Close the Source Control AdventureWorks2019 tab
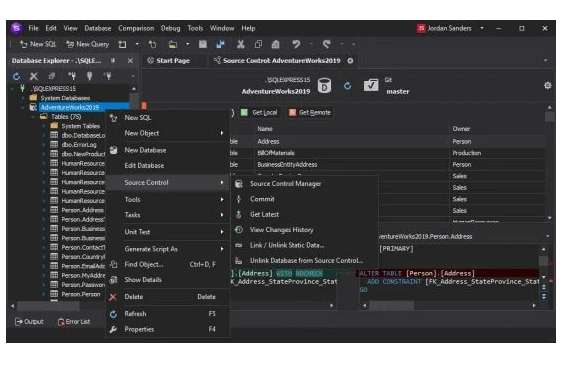 click(350, 61)
